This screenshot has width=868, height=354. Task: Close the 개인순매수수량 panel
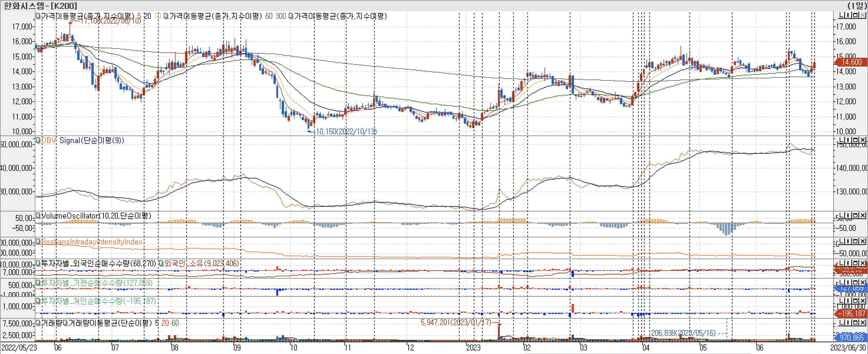pyautogui.click(x=863, y=300)
